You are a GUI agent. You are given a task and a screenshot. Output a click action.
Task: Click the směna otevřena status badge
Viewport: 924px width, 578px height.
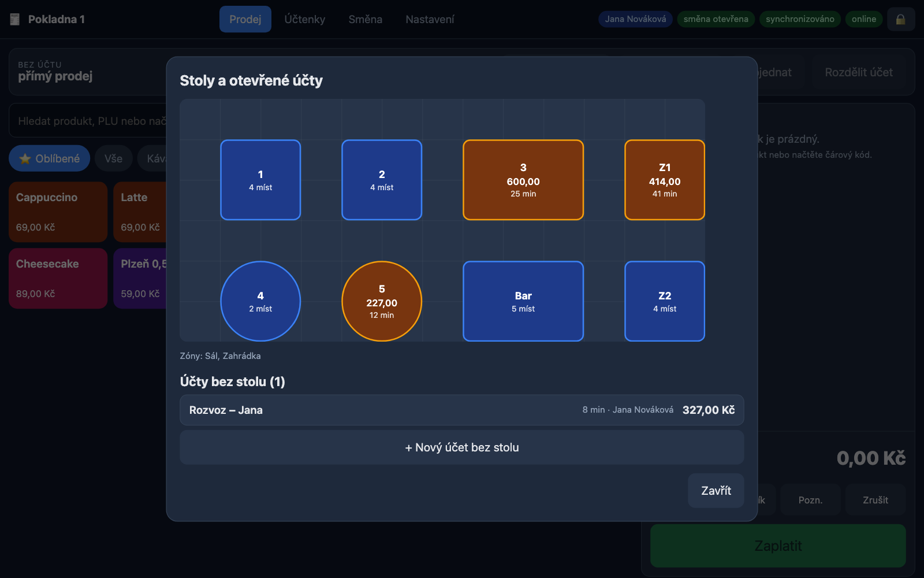pyautogui.click(x=716, y=19)
